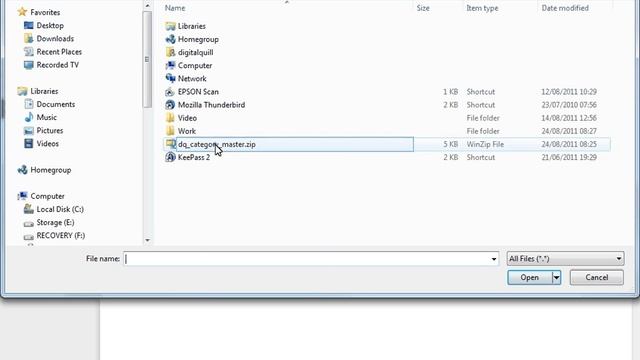The height and width of the screenshot is (360, 640).
Task: Click navigation pane scroll up arrow
Action: point(147,5)
